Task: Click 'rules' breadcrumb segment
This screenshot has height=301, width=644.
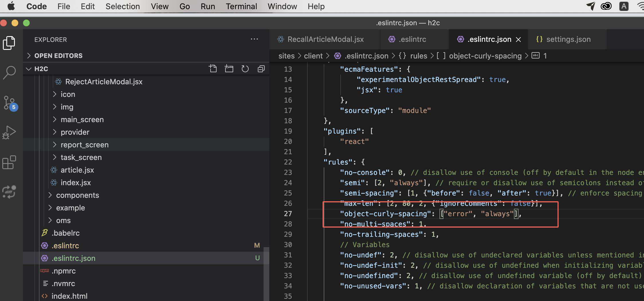Action: [x=419, y=56]
